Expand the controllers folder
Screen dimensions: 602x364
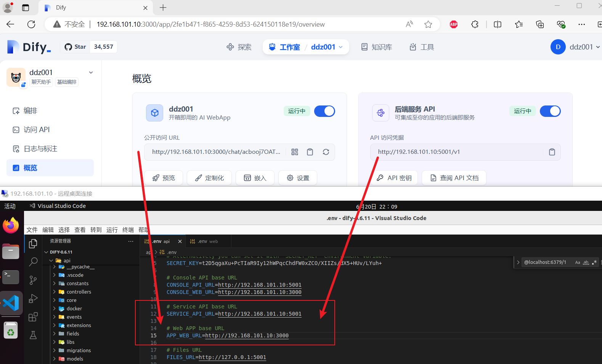click(54, 292)
